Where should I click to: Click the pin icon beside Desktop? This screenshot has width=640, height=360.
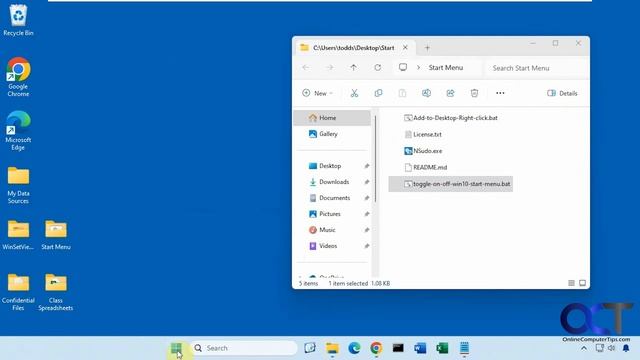(x=367, y=166)
